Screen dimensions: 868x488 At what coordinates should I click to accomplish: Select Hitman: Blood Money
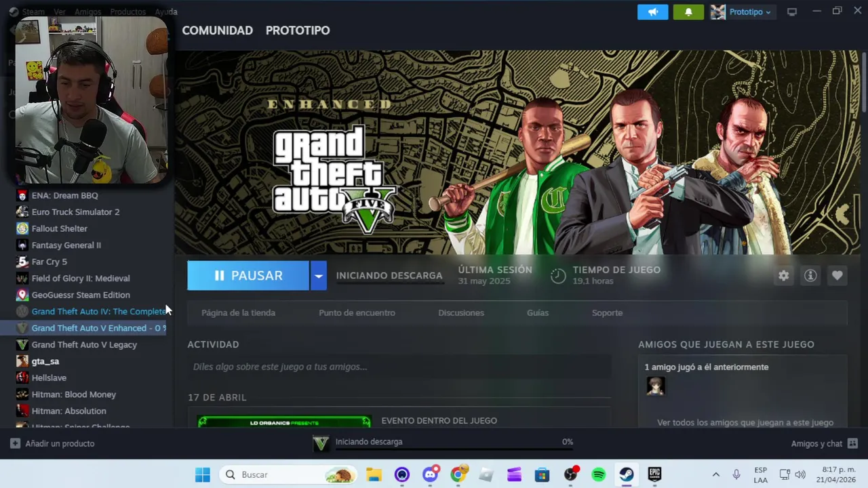(74, 394)
